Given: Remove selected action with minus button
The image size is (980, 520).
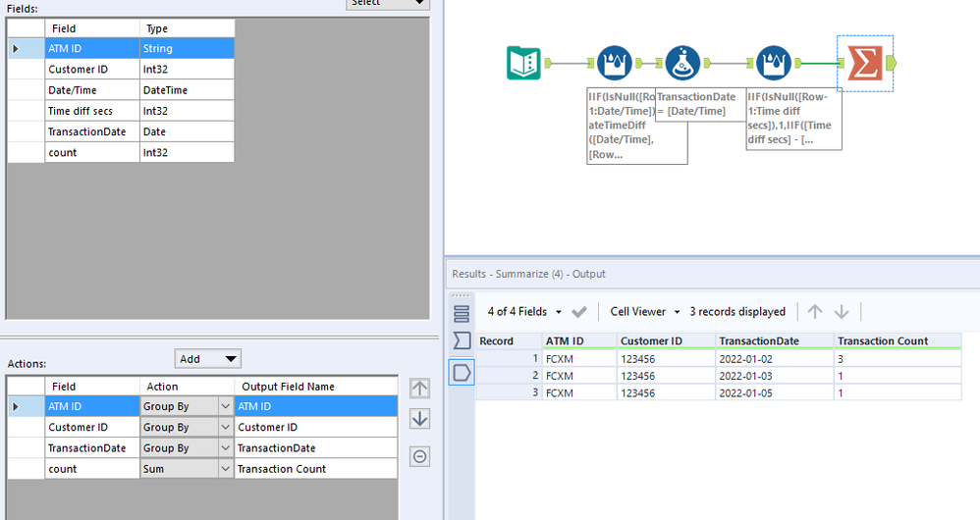Looking at the screenshot, I should pos(420,456).
